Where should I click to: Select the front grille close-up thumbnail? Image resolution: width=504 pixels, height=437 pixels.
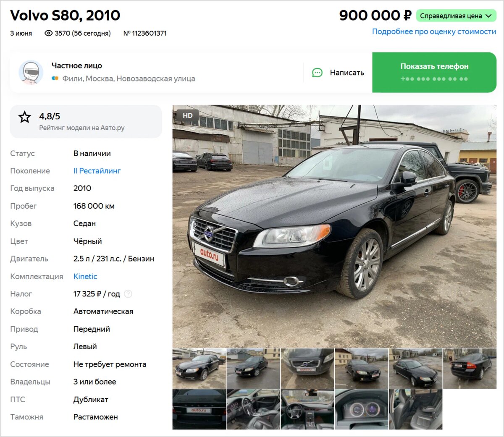click(307, 368)
